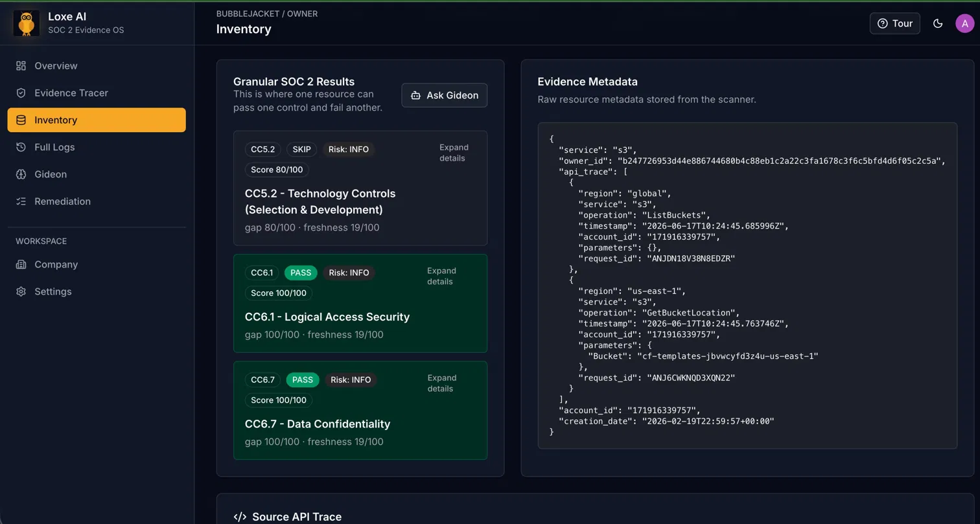Click the CC6.1 card's Score 100/100 badge
Screen dimensions: 980x524
279,293
